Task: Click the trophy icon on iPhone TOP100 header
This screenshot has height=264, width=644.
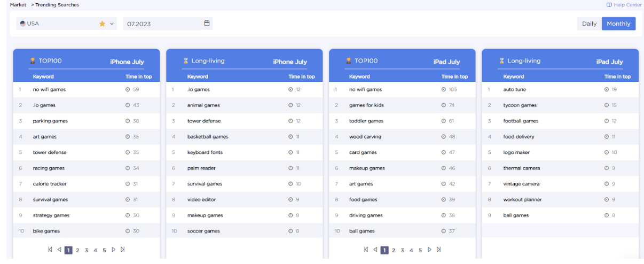Action: pos(33,61)
